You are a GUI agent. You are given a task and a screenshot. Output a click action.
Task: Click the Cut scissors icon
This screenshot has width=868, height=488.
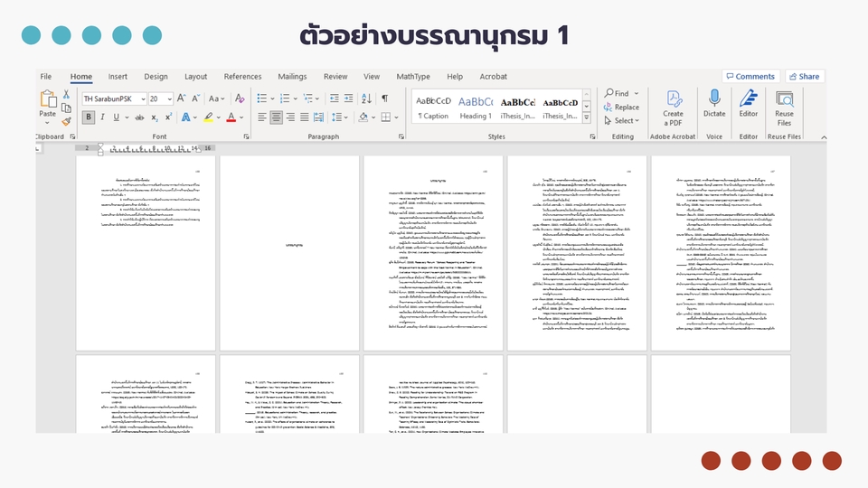point(67,95)
